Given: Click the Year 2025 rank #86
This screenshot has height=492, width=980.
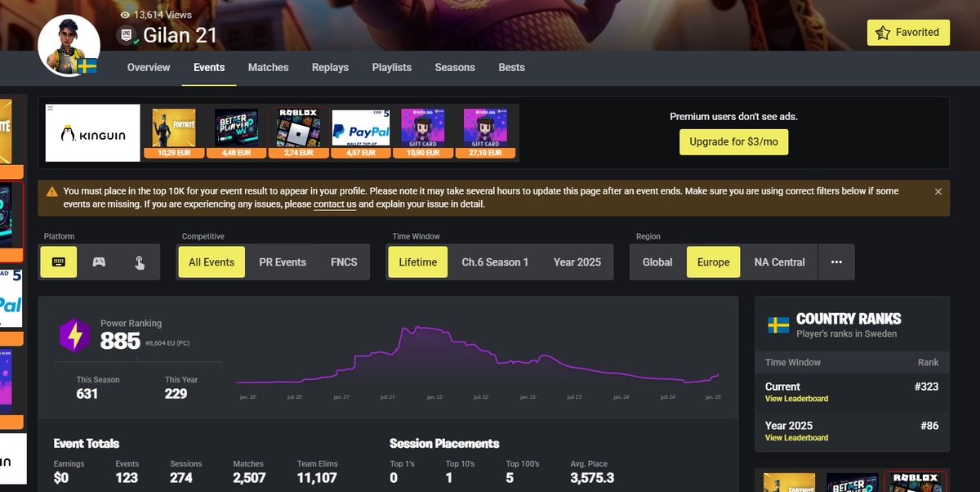Looking at the screenshot, I should point(930,426).
